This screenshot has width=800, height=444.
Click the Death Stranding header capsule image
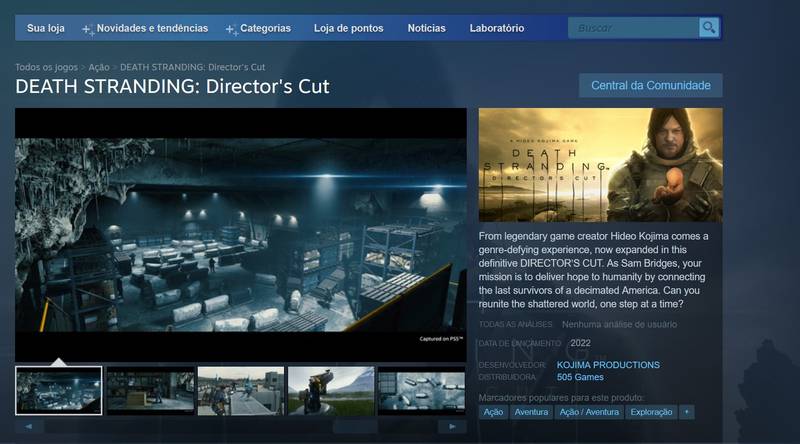[x=601, y=165]
